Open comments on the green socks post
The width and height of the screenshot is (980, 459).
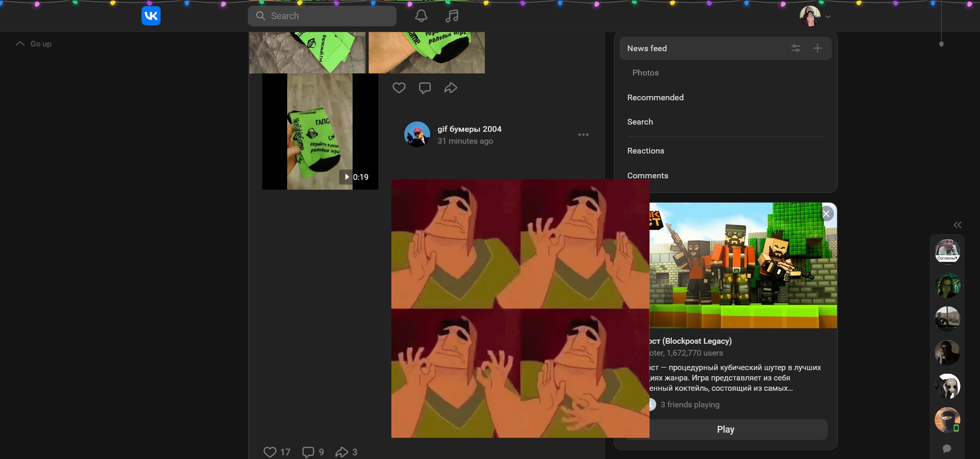425,88
